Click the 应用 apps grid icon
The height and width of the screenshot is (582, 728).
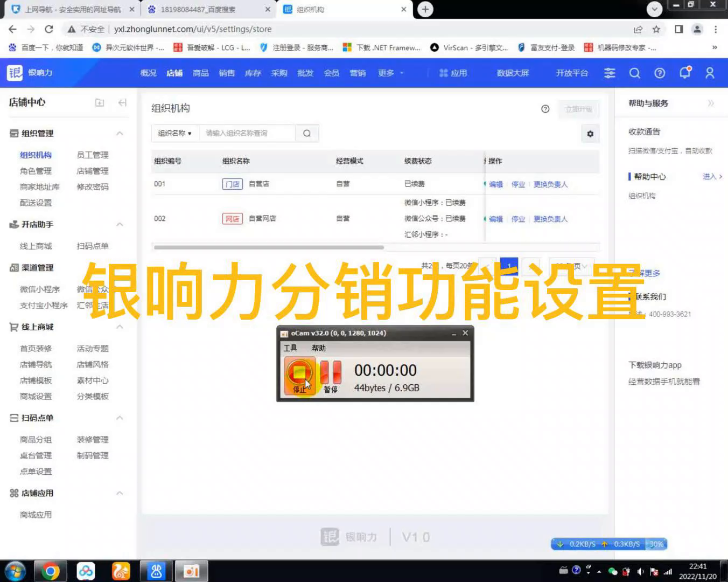(444, 73)
